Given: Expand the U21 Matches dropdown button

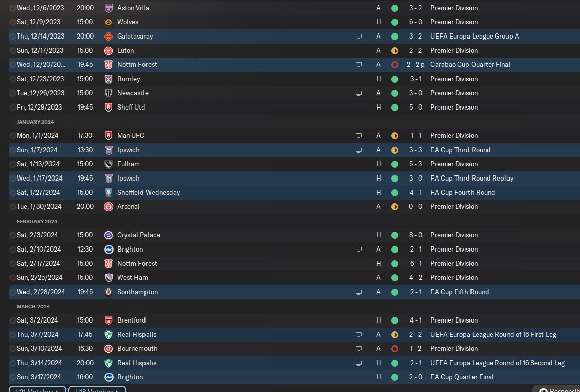Looking at the screenshot, I should [37, 389].
